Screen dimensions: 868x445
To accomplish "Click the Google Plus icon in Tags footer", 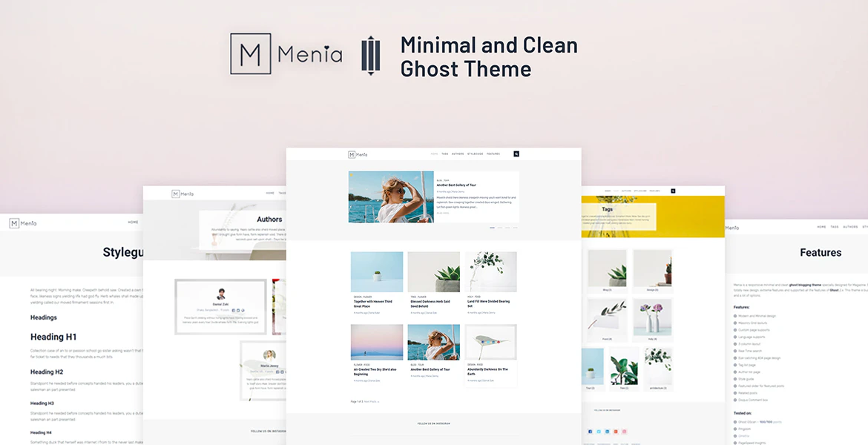I will click(616, 431).
